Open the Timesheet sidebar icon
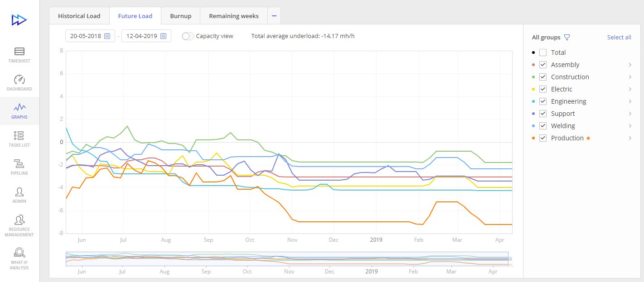 click(19, 52)
